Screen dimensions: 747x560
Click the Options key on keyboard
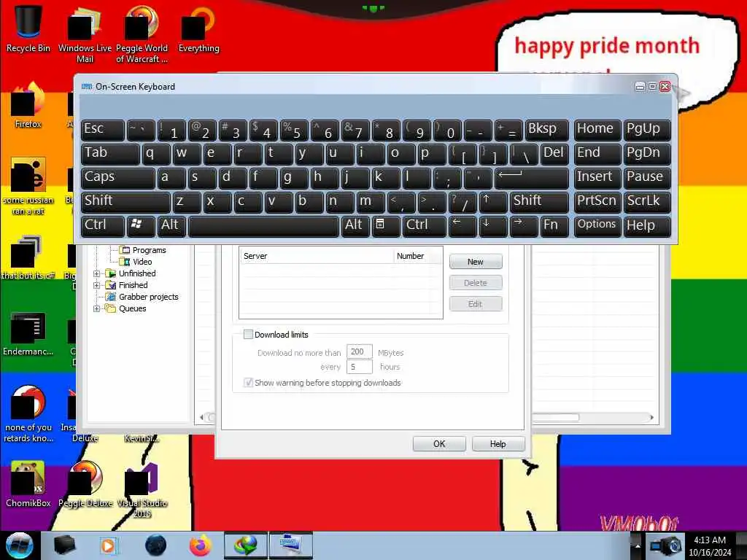coord(597,226)
